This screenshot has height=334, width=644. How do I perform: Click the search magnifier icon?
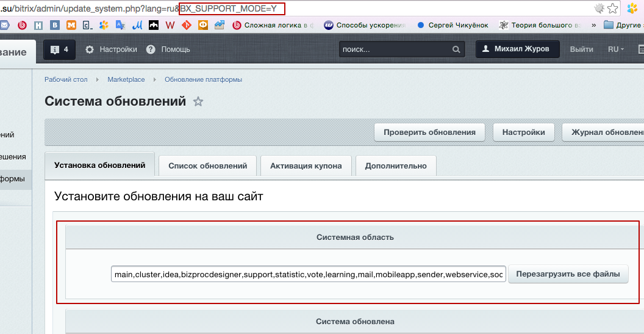[456, 49]
